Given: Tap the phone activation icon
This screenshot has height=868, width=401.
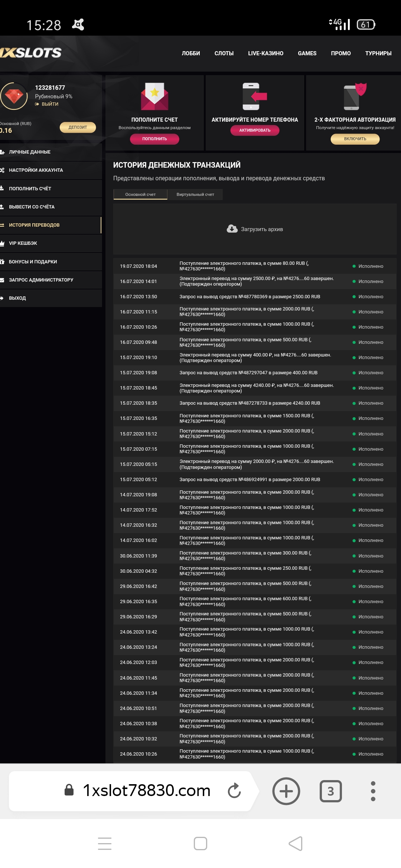Looking at the screenshot, I should 254,96.
